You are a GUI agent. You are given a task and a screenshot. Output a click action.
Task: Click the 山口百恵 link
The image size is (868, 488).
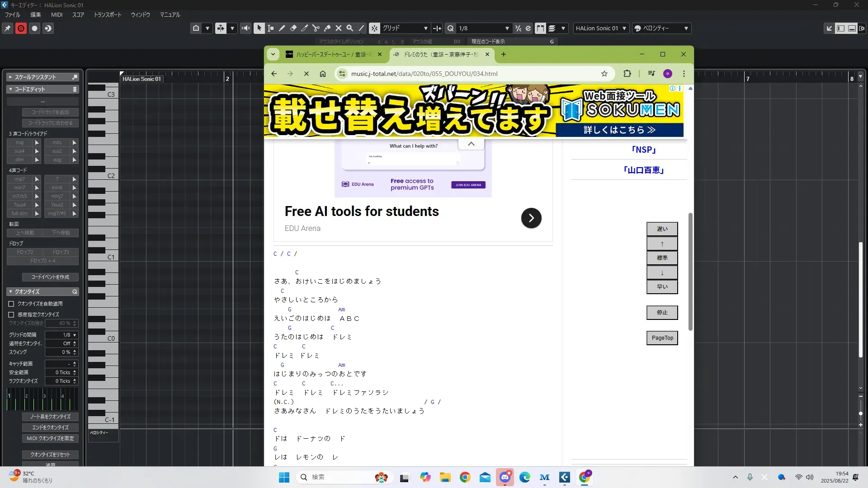pyautogui.click(x=643, y=170)
